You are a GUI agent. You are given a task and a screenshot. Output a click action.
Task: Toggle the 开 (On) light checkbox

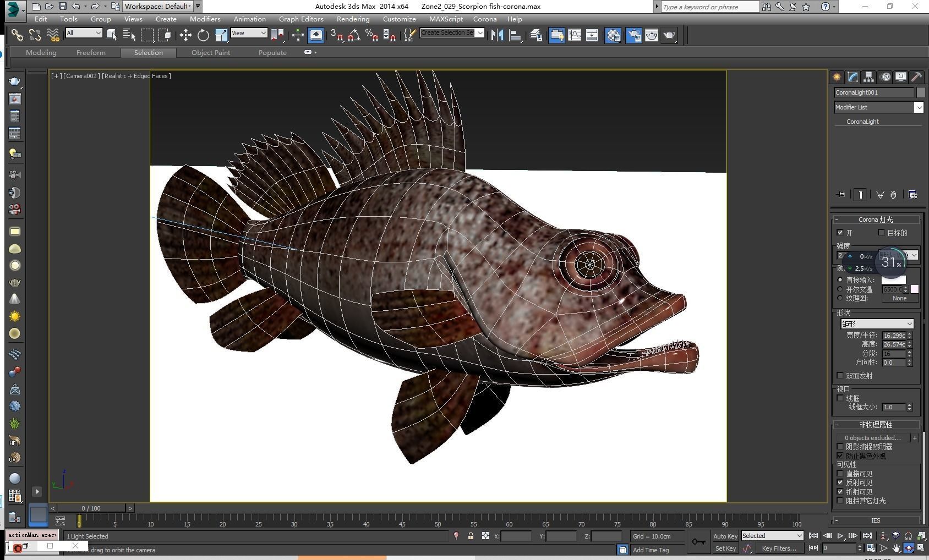pyautogui.click(x=840, y=233)
